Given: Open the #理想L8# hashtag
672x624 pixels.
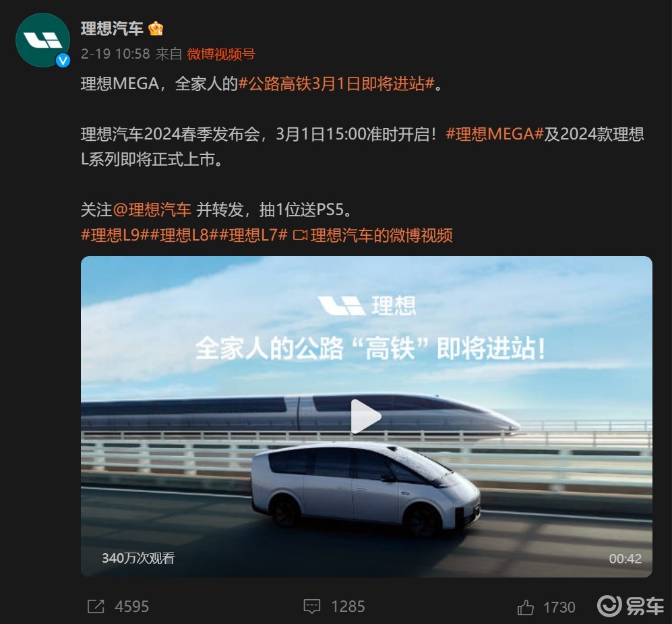Looking at the screenshot, I should tap(184, 235).
